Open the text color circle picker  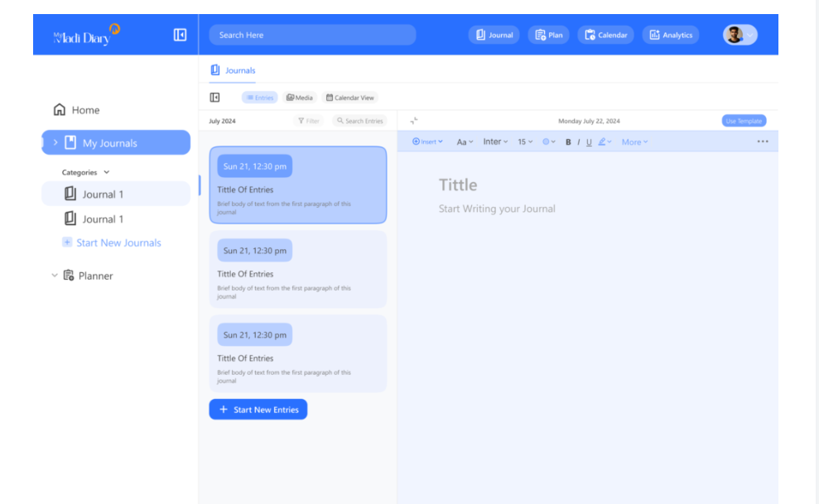pos(547,142)
